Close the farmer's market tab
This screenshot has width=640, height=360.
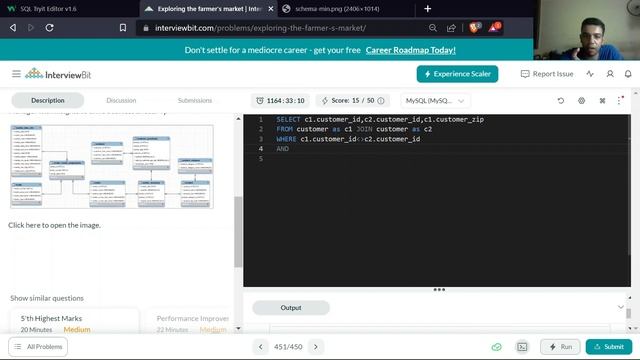(x=271, y=9)
